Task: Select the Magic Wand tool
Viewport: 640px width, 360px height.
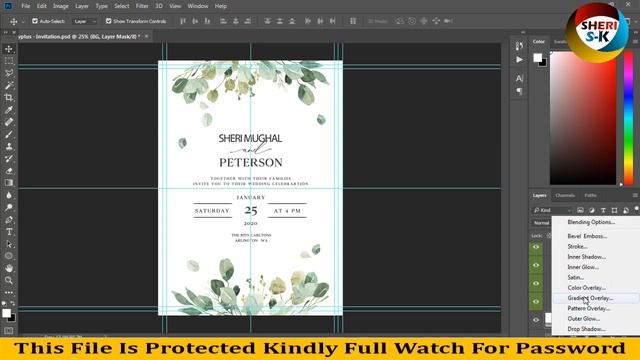Action: pyautogui.click(x=9, y=86)
